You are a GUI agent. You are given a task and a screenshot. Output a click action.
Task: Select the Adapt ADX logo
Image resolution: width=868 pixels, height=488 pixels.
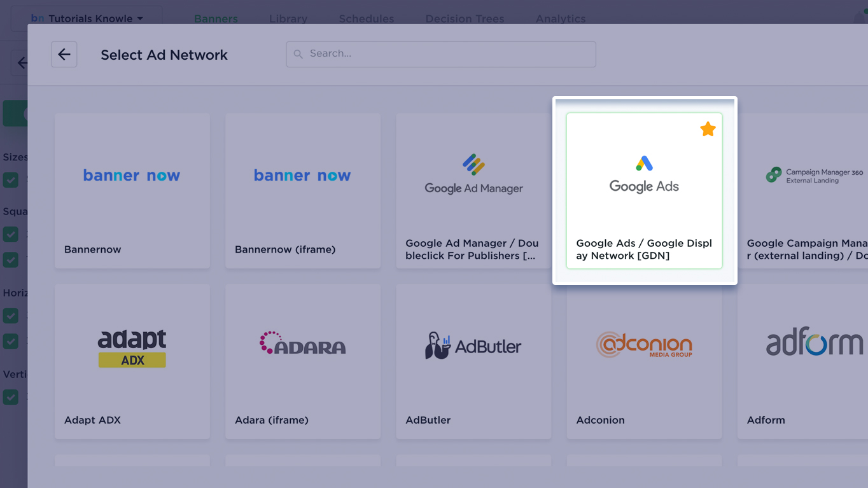tap(132, 348)
